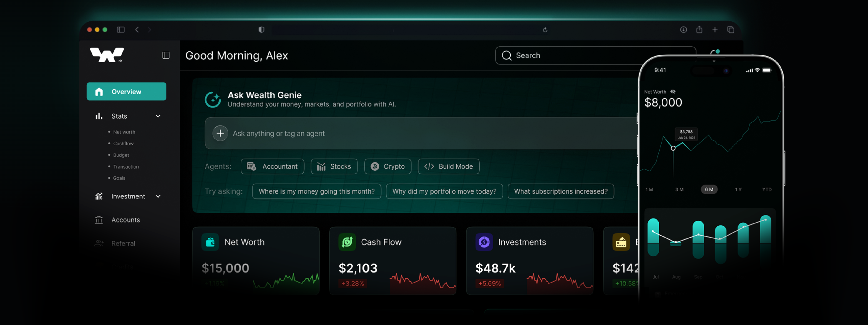Reload the browser page

tap(545, 30)
